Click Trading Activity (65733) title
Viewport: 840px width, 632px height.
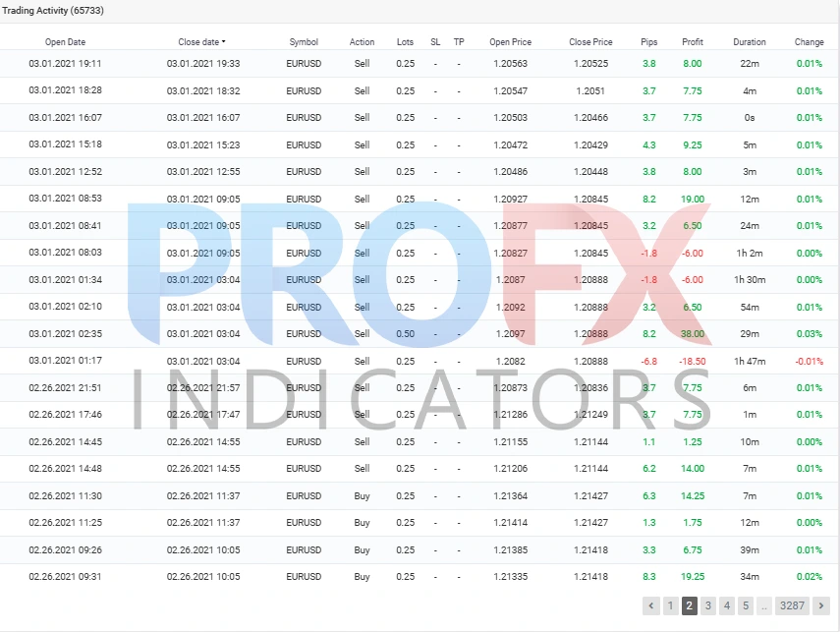(53, 10)
